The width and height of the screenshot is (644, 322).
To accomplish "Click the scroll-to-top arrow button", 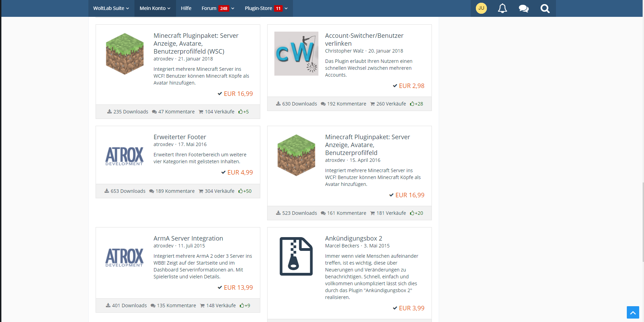I will pyautogui.click(x=633, y=312).
